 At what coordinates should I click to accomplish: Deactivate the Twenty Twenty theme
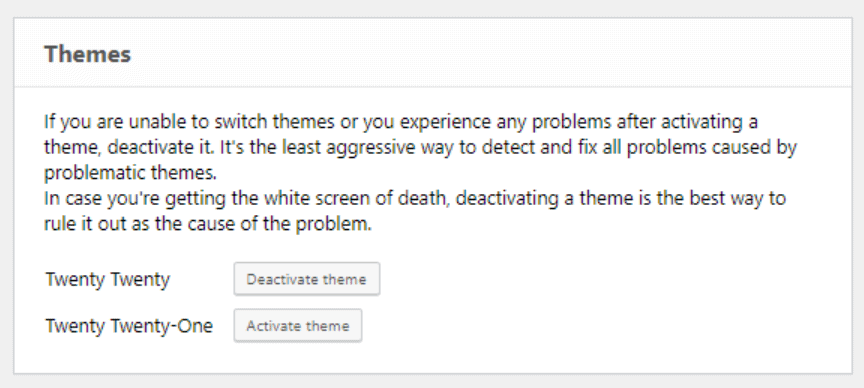307,279
